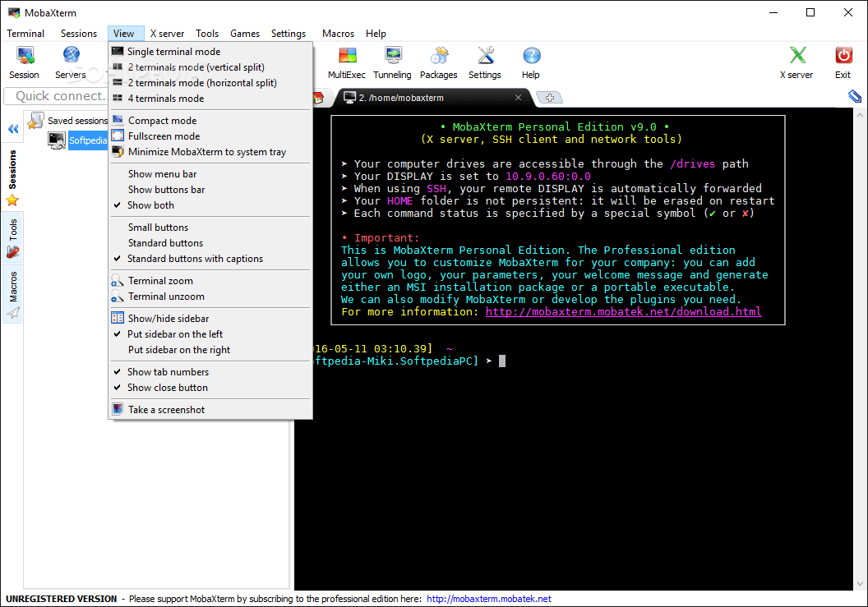Screen dimensions: 868x607
Task: Open the MultiExec tool
Action: pos(346,61)
